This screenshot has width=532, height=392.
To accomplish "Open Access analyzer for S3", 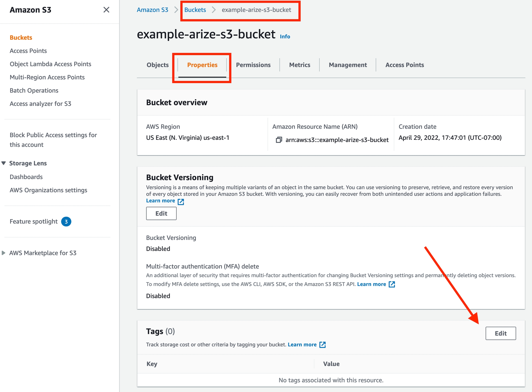I will (x=40, y=104).
